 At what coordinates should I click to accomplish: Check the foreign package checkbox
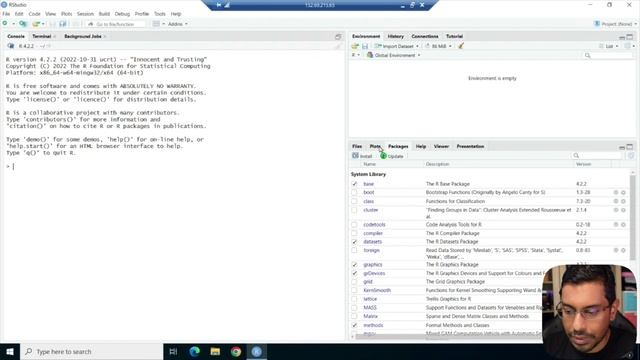pyautogui.click(x=354, y=250)
